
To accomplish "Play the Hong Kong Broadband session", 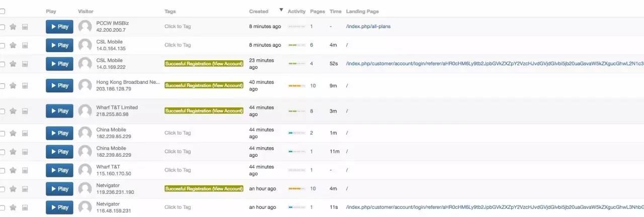I will pos(59,85).
